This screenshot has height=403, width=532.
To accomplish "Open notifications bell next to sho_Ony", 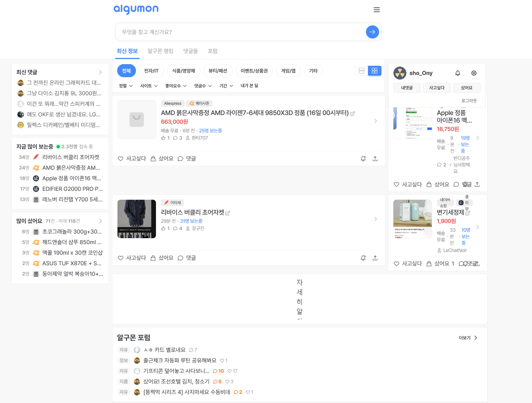I will (458, 73).
